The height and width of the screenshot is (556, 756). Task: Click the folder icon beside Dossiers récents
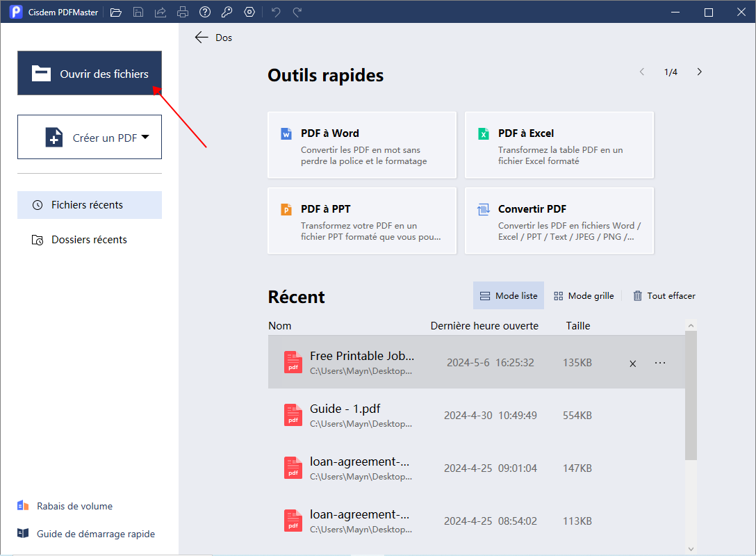[x=38, y=240]
